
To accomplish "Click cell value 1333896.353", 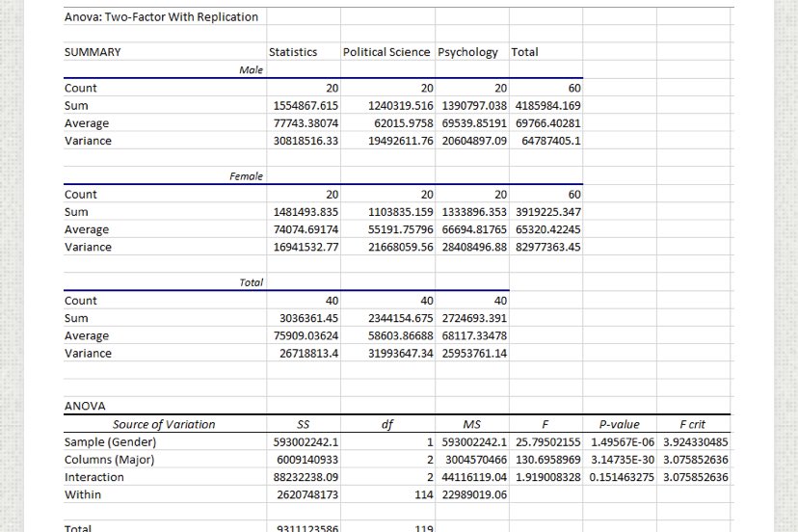I will [474, 212].
